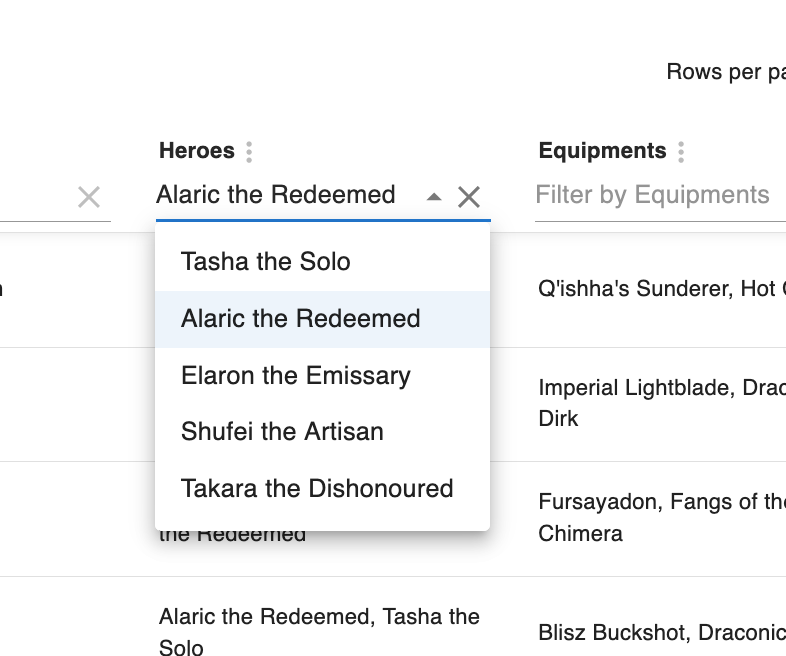Pick Elaron the Emissary from the list
This screenshot has height=656, width=786.
[x=296, y=376]
